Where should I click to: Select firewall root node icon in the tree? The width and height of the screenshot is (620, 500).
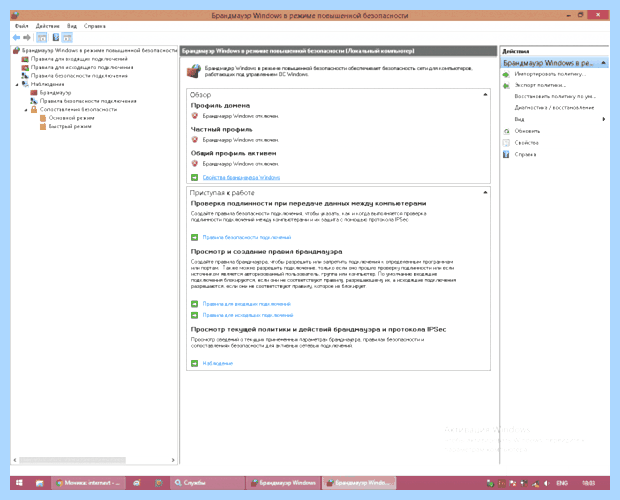point(16,50)
